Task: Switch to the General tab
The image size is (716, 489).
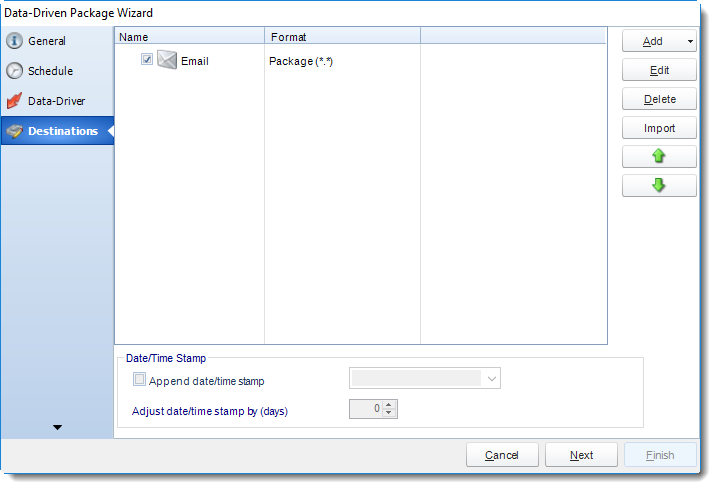Action: click(x=57, y=41)
